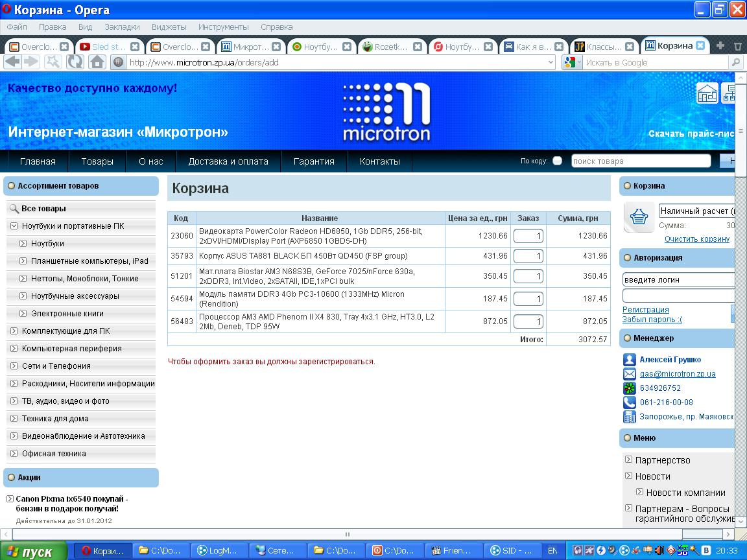
Task: Click the closed tabs trash icon
Action: coord(738,46)
